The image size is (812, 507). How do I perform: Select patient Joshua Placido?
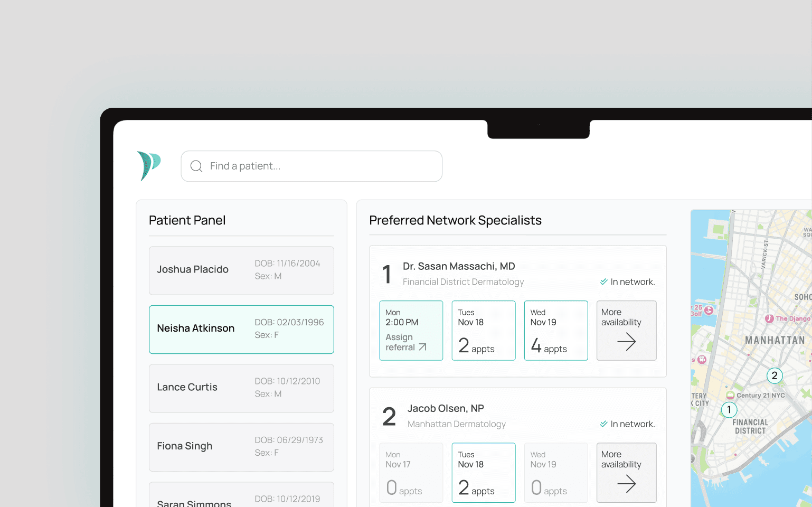(x=241, y=270)
